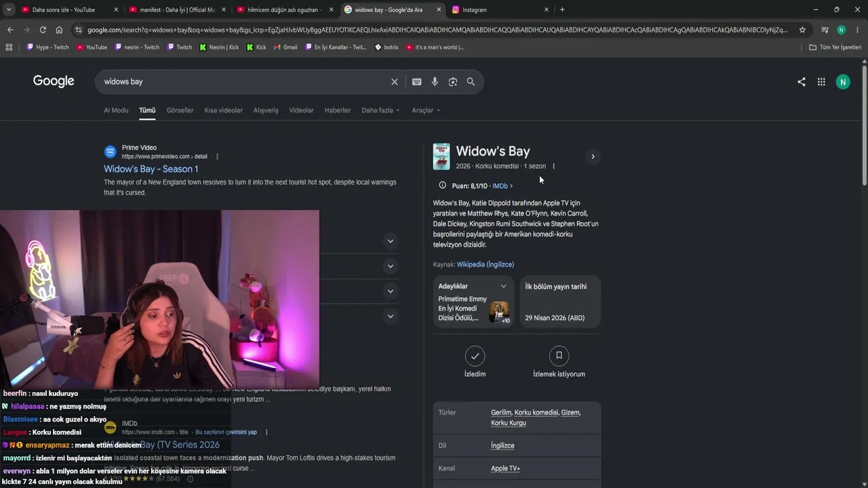
Task: Expand the Adaylıklar card chevron
Action: 503,287
